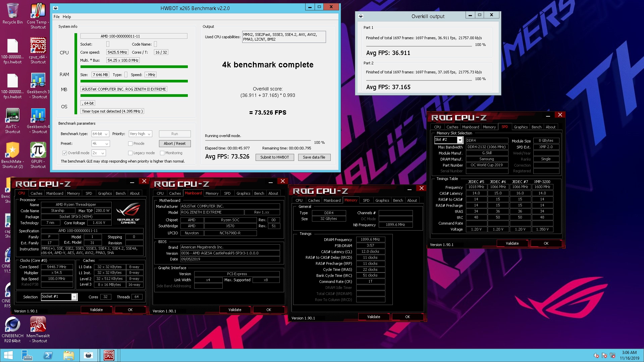Open Geekbench 4 shortcut icon
The width and height of the screenshot is (644, 362).
click(x=38, y=121)
